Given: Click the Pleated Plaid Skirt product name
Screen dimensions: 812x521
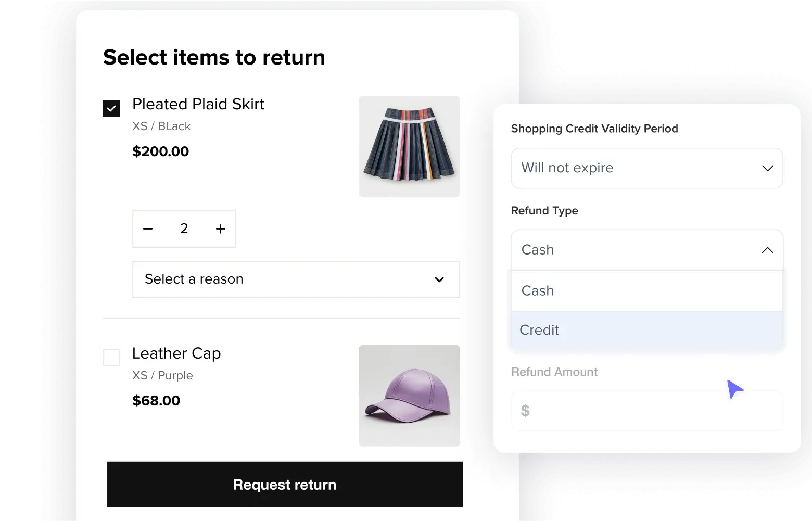Looking at the screenshot, I should 198,104.
